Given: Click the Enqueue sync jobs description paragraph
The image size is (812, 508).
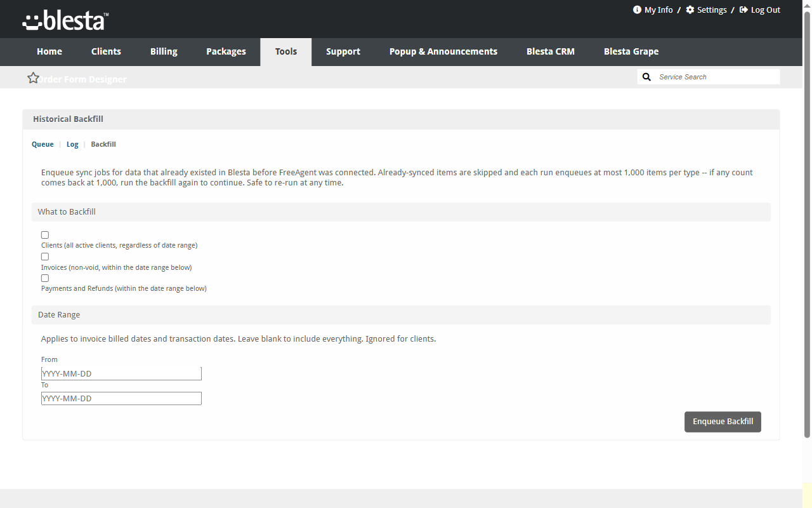Looking at the screenshot, I should pyautogui.click(x=397, y=178).
